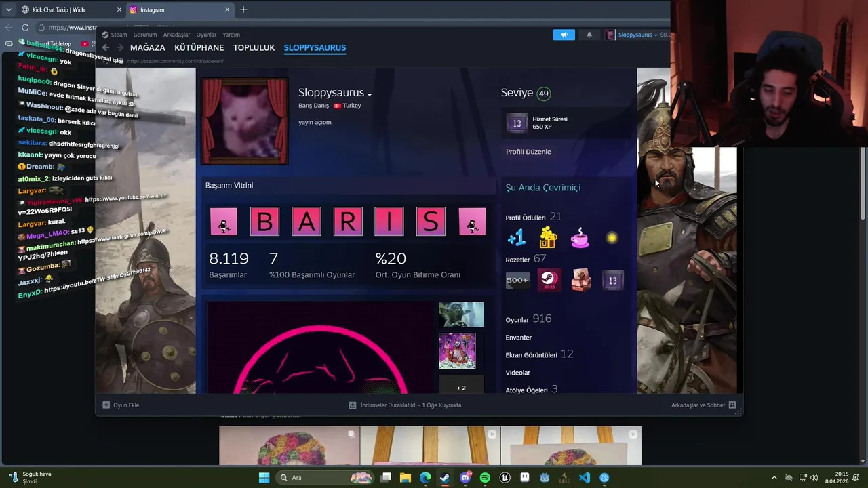868x488 pixels.
Task: Open the Görünüm menu
Action: (145, 35)
